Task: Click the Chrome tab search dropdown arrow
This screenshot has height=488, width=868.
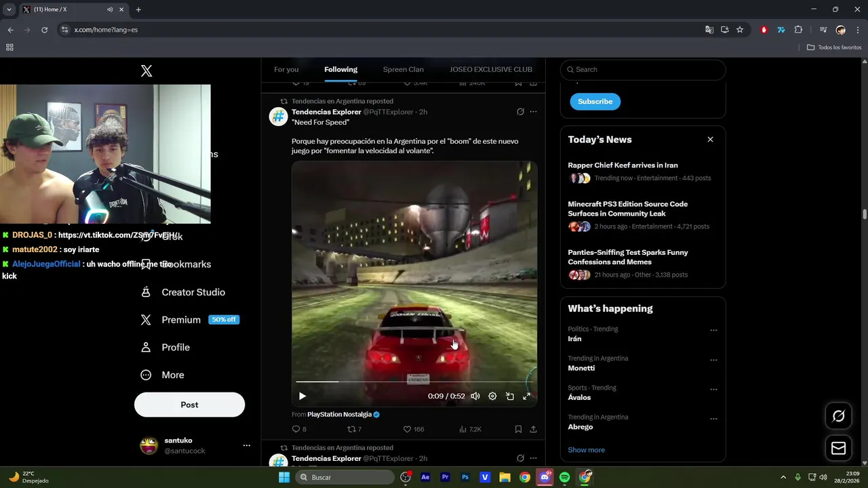Action: (9, 9)
